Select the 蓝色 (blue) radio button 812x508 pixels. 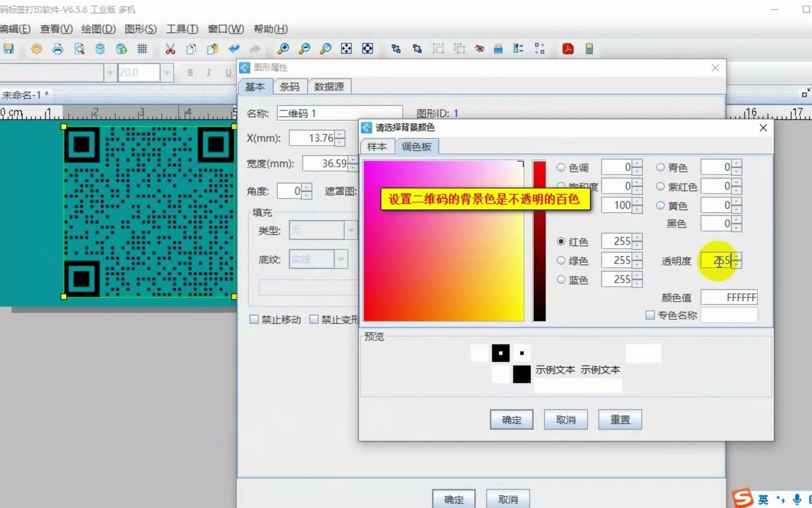tap(561, 279)
